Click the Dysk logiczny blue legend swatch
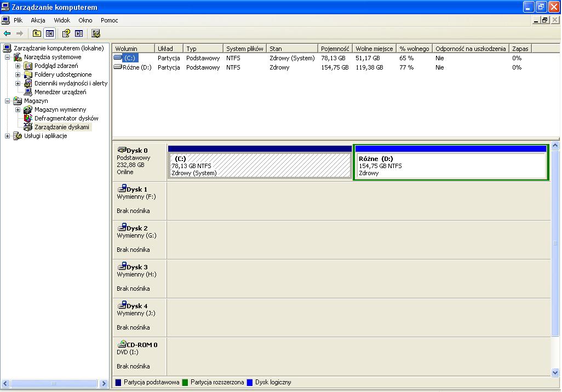 250,382
